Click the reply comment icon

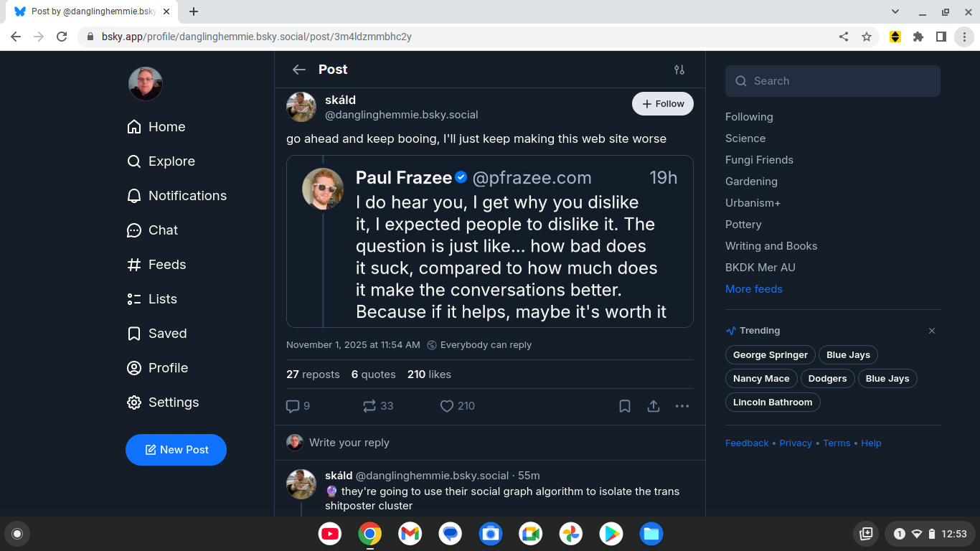point(293,406)
